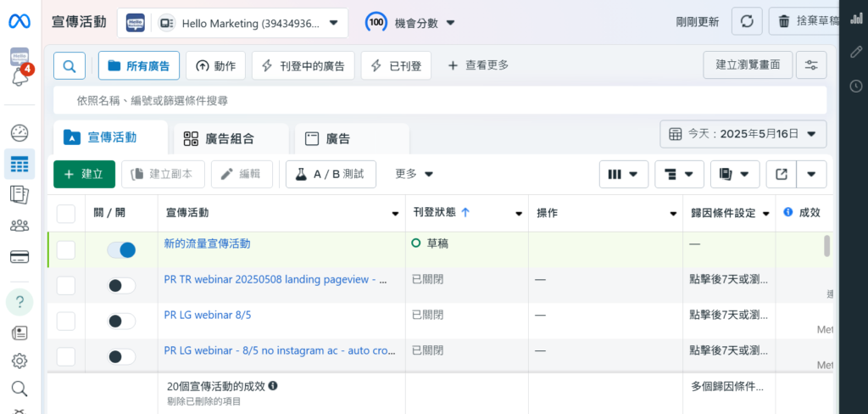Click the name or ID search field
The width and height of the screenshot is (868, 414).
point(439,100)
